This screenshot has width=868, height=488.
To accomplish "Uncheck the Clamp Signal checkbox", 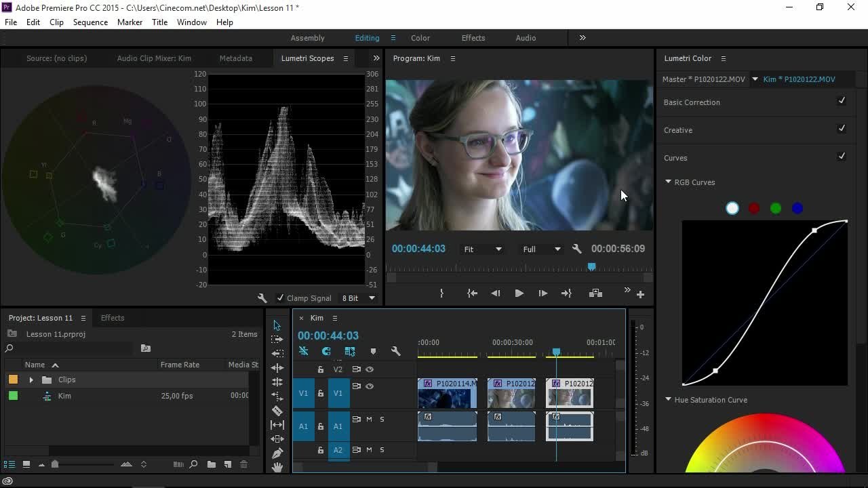I will pyautogui.click(x=280, y=298).
